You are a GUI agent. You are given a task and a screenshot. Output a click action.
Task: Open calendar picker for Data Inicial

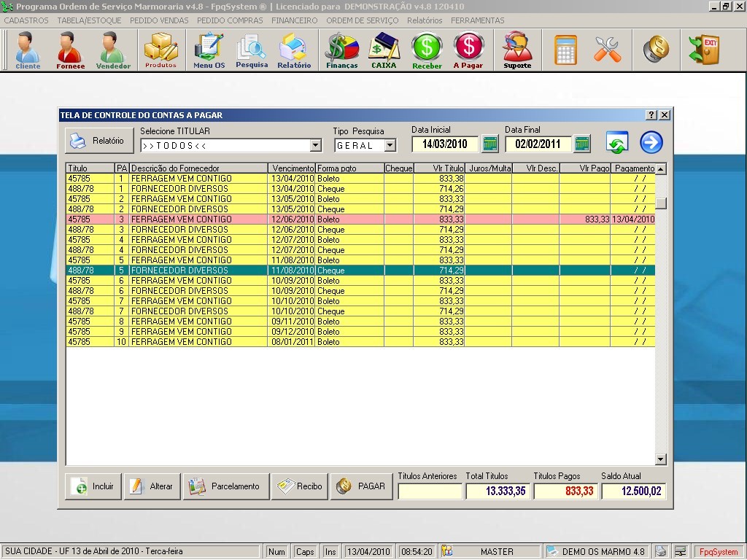click(490, 144)
